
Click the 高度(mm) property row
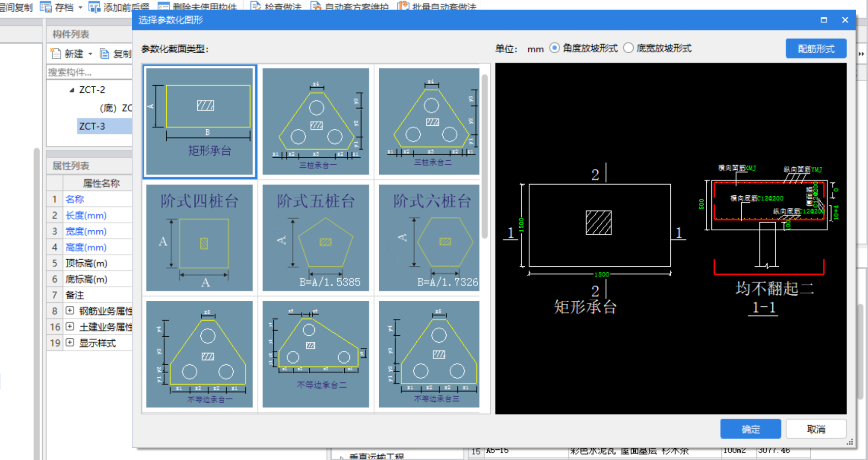pos(89,247)
